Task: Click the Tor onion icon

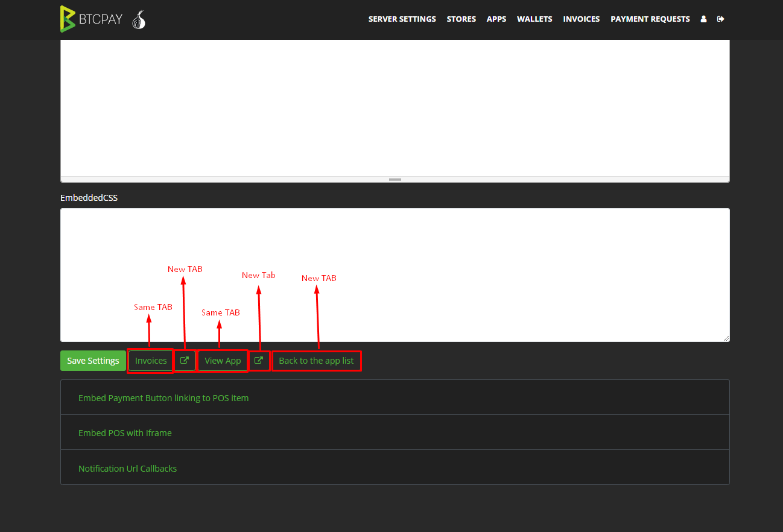Action: (x=138, y=20)
